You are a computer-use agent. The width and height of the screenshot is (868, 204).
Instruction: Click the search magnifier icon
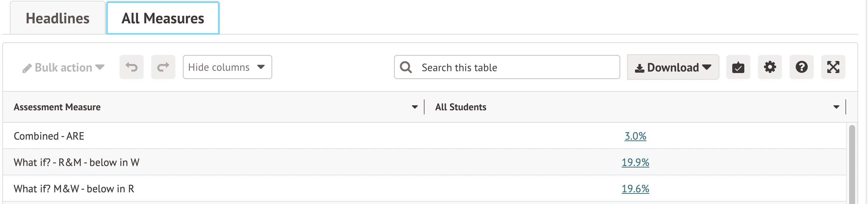pyautogui.click(x=406, y=67)
